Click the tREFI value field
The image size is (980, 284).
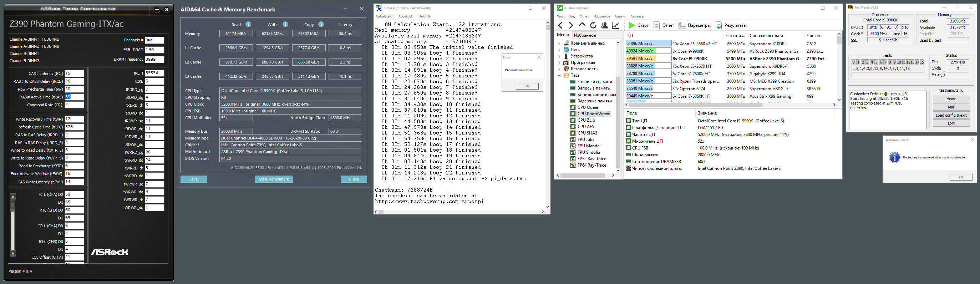click(154, 73)
